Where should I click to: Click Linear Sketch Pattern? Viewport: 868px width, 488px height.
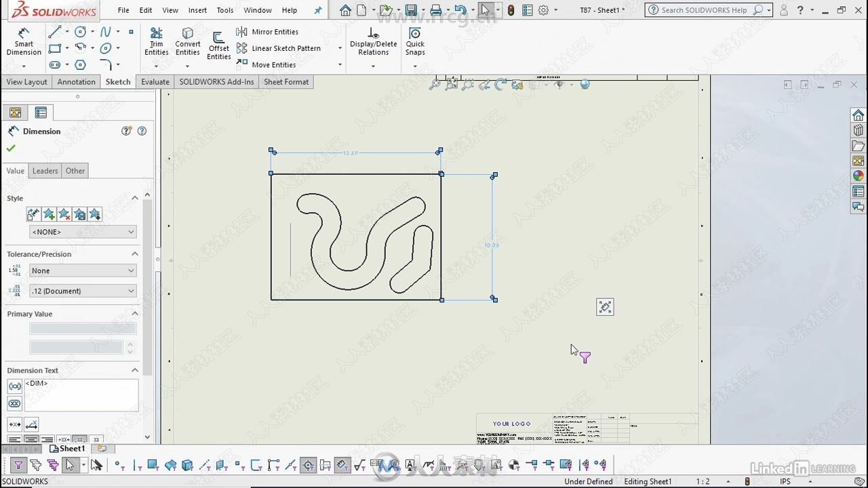pos(279,48)
